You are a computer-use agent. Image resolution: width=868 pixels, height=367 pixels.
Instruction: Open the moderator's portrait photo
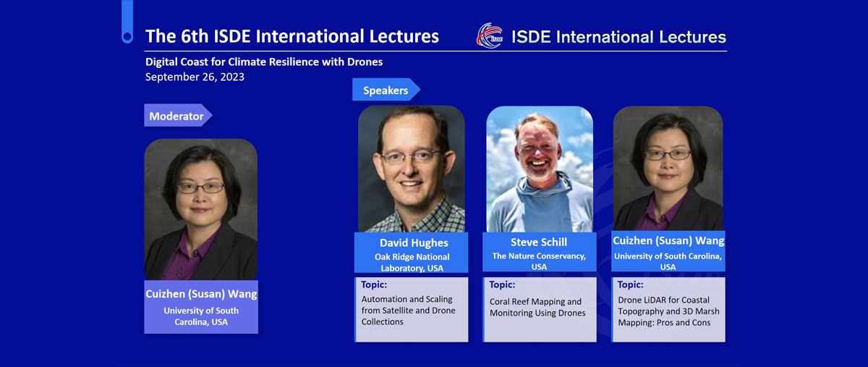201,209
